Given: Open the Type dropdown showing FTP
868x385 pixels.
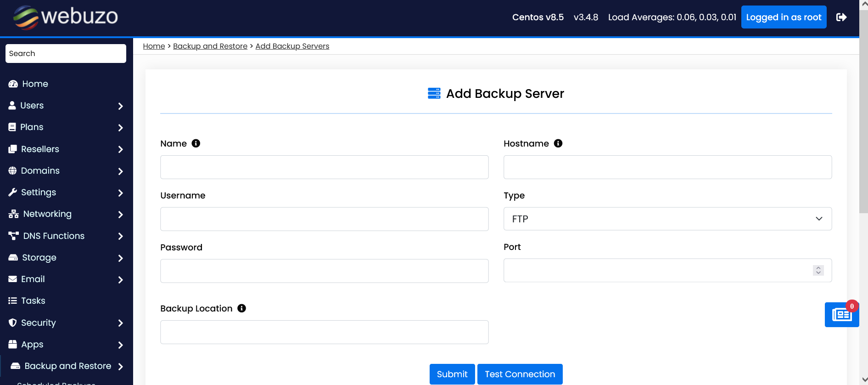Looking at the screenshot, I should [x=667, y=219].
